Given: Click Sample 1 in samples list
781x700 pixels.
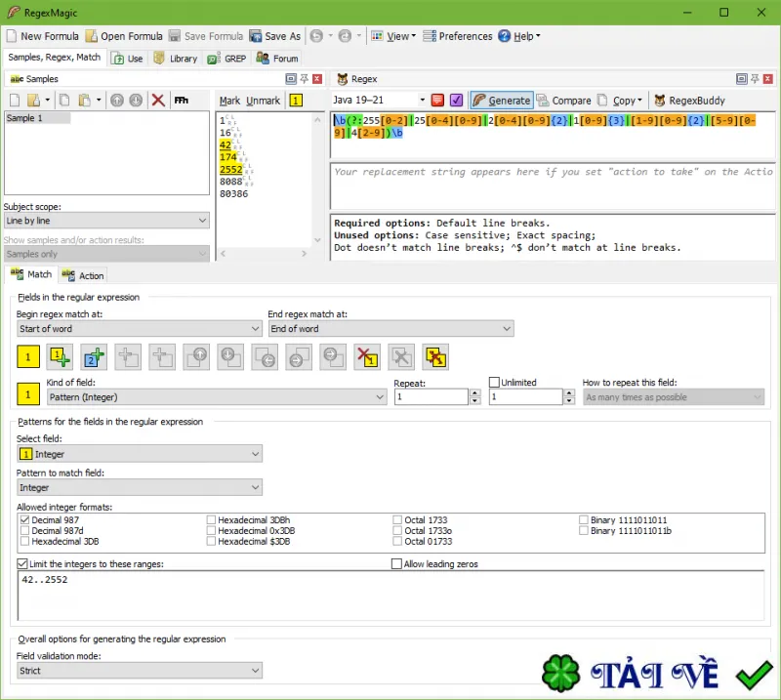Looking at the screenshot, I should pos(38,118).
